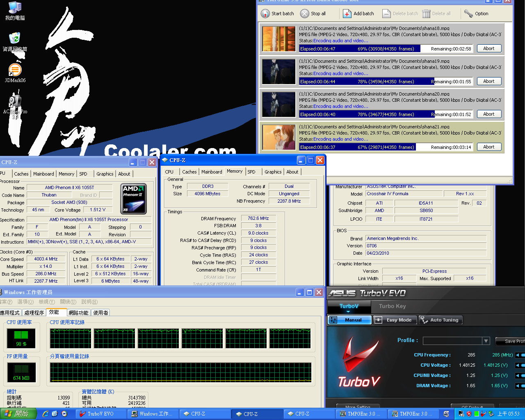Click the Delete batch toolbar icon

(386, 14)
